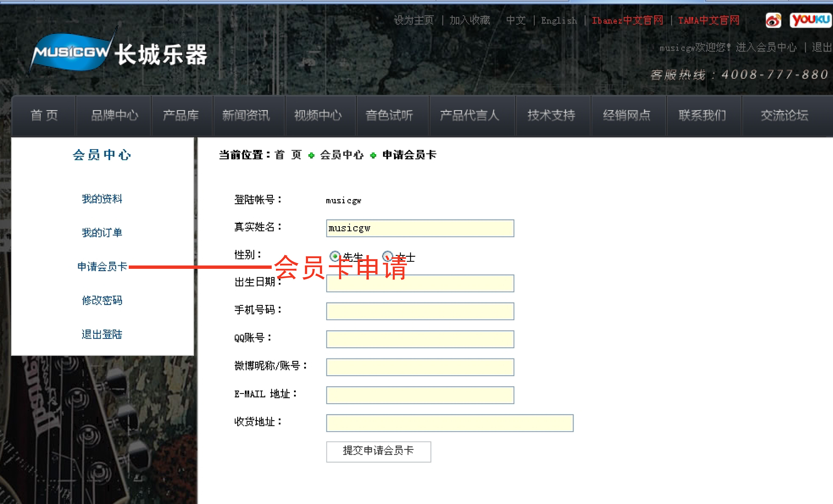Viewport: 833px width, 504px height.
Task: Click the Weibo icon in header
Action: (x=773, y=21)
